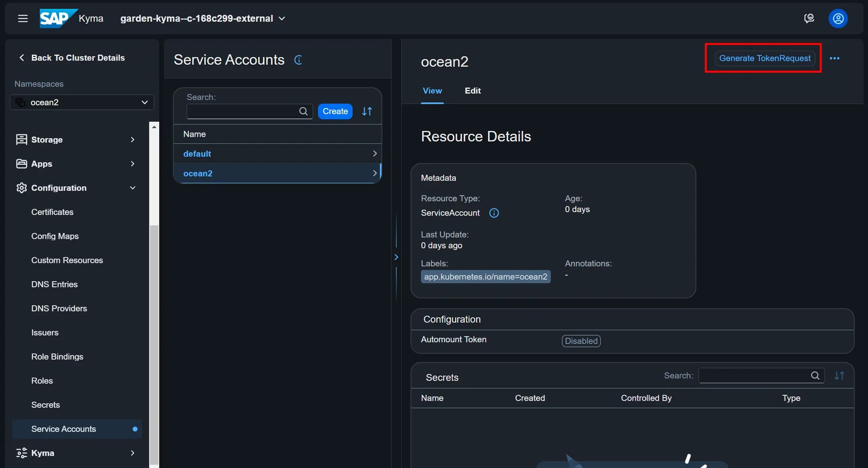Open Custom Resources in the sidebar
The height and width of the screenshot is (468, 868).
(x=67, y=260)
